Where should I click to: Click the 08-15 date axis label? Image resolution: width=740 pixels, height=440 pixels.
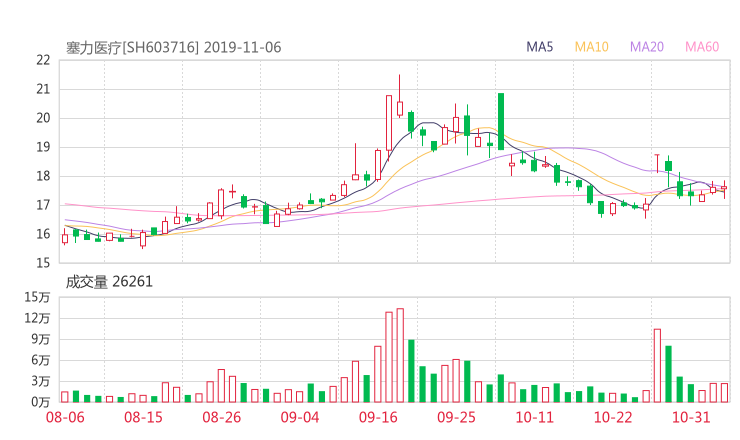coord(143,417)
